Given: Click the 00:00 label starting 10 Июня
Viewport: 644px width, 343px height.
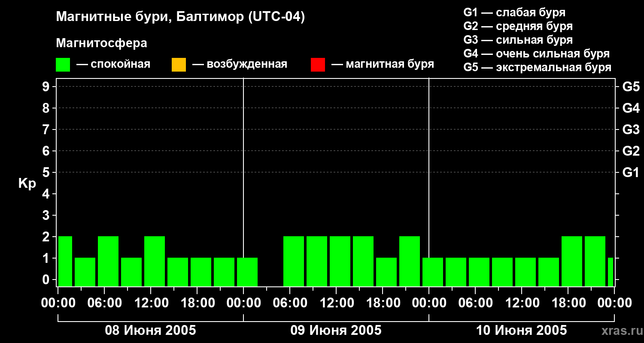Looking at the screenshot, I should (429, 303).
